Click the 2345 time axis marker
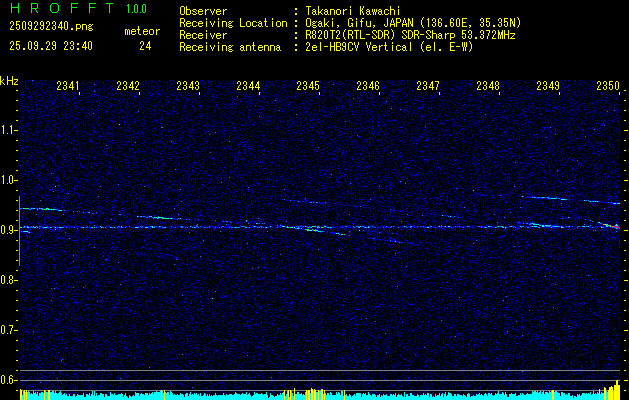629x400 pixels. click(308, 85)
